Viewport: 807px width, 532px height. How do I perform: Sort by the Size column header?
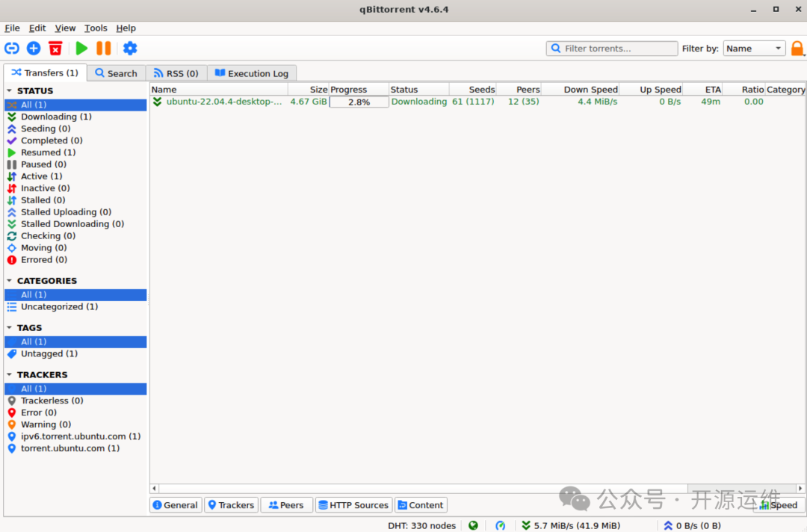309,90
